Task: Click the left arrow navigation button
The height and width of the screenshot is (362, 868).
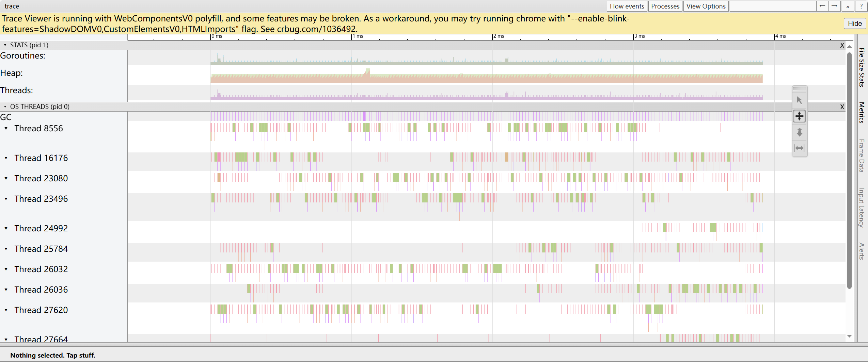Action: tap(822, 6)
